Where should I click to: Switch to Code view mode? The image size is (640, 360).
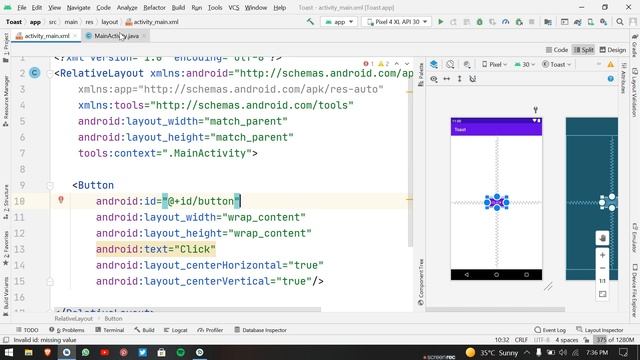557,50
